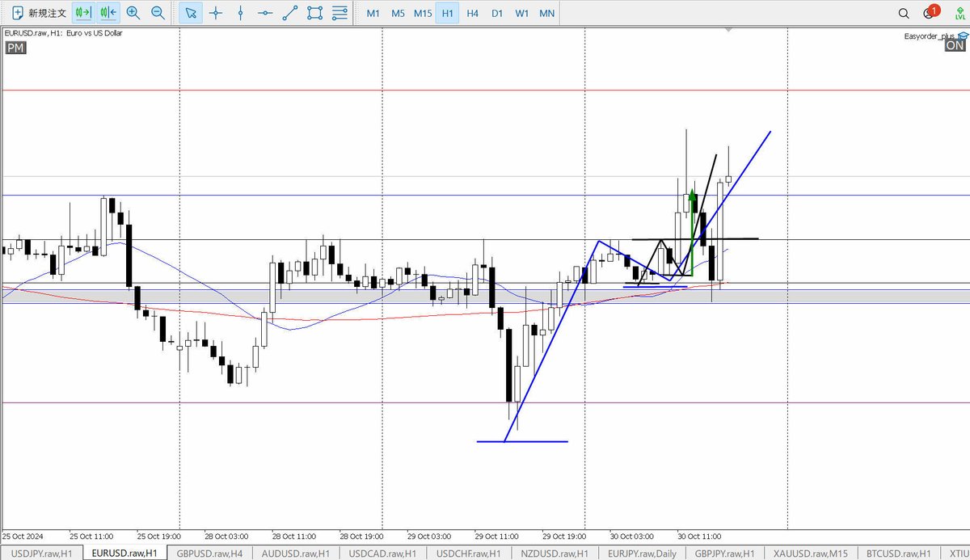Open the AUDUSD.raw,H1 chart tab
The width and height of the screenshot is (970, 560).
coord(296,553)
